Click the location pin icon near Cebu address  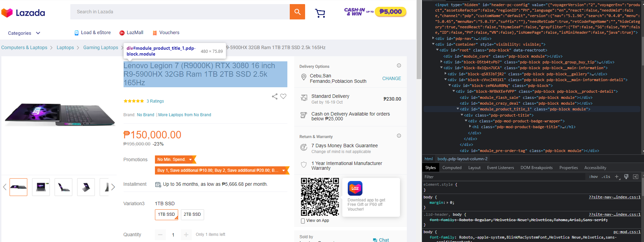point(303,78)
